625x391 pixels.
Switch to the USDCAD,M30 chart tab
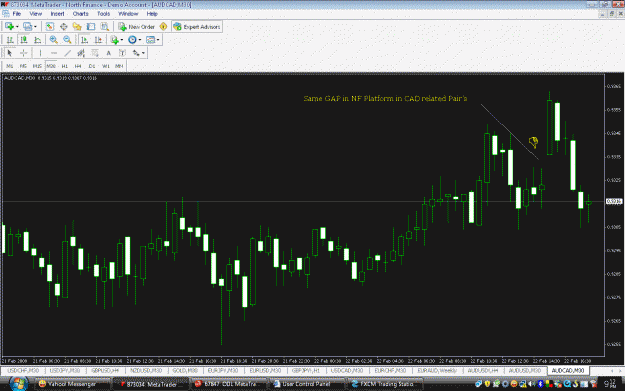tap(347, 371)
